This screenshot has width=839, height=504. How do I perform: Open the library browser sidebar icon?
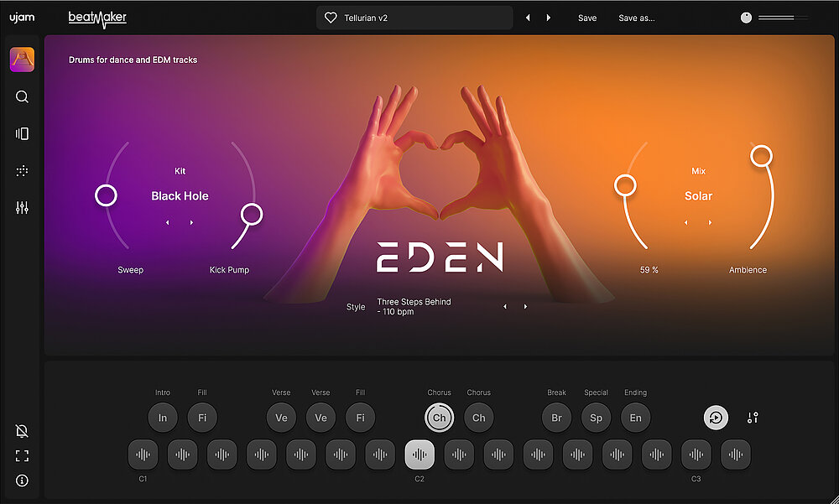(x=22, y=134)
